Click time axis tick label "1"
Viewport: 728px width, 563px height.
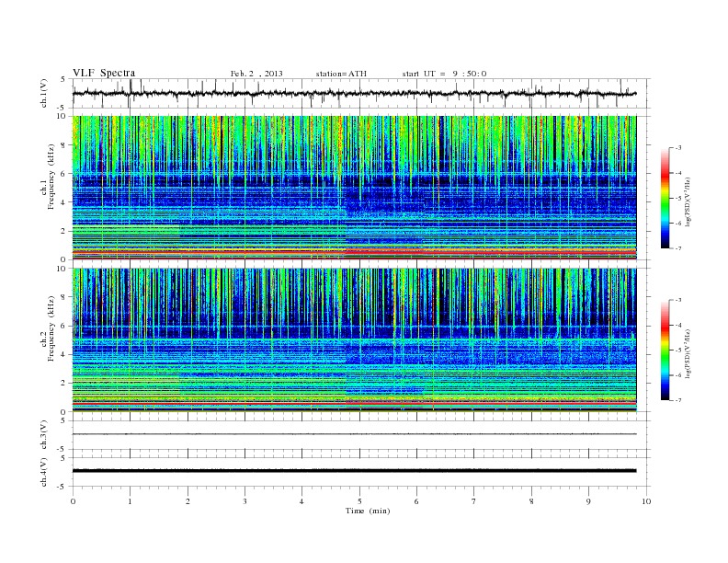[x=130, y=501]
